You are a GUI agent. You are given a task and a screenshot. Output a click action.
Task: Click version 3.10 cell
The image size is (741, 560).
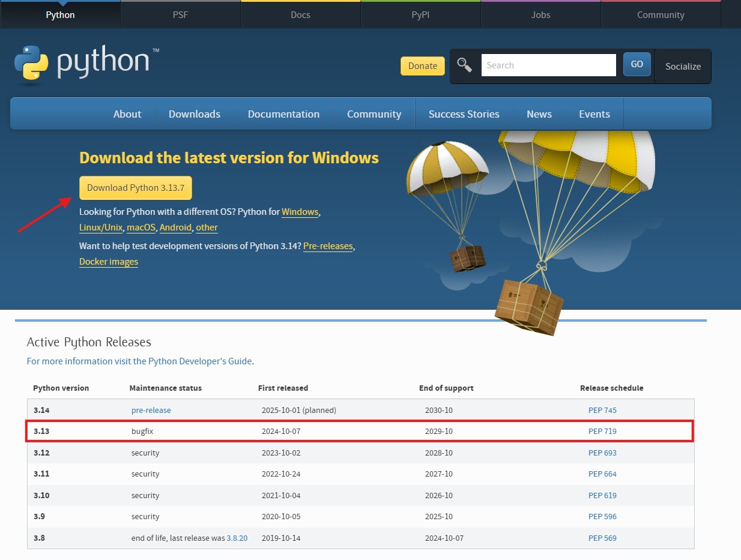[41, 495]
